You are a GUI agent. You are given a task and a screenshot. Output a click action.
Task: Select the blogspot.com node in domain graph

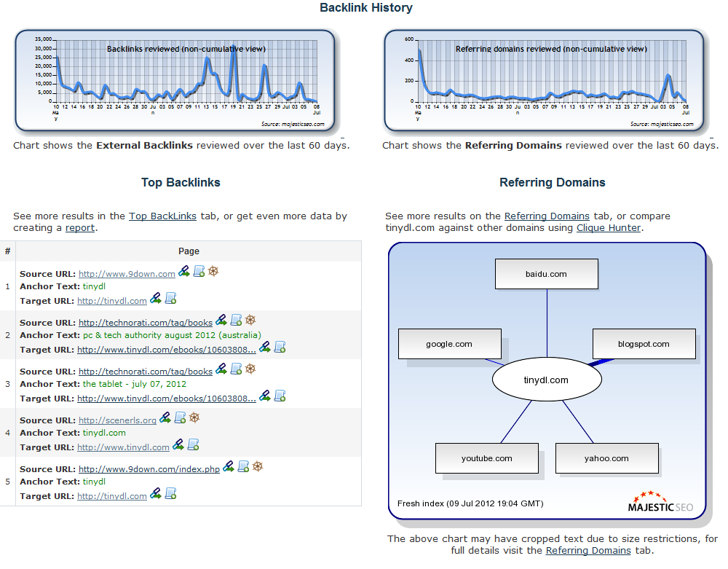click(644, 344)
